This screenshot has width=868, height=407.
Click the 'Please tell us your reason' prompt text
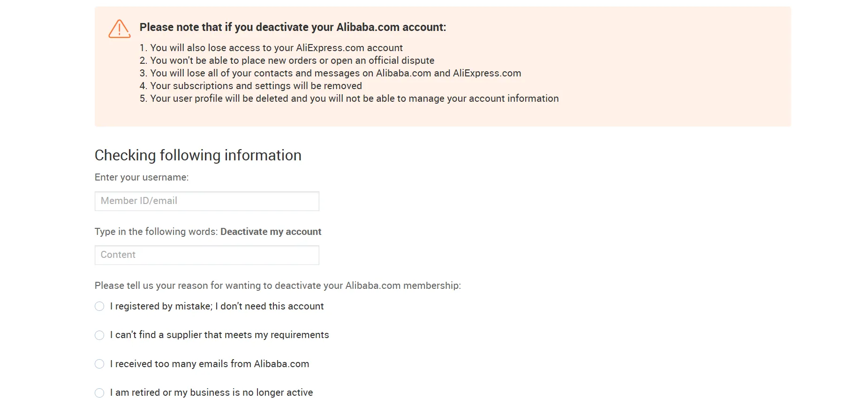click(x=278, y=286)
